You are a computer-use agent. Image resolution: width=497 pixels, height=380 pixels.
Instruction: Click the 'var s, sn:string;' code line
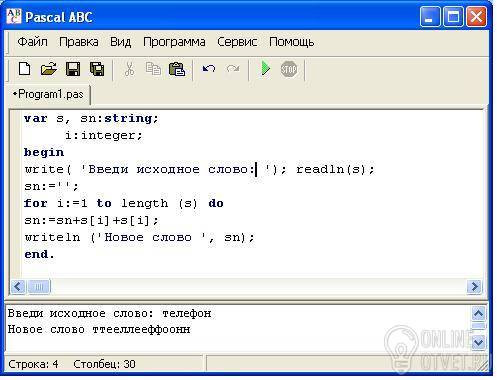91,119
